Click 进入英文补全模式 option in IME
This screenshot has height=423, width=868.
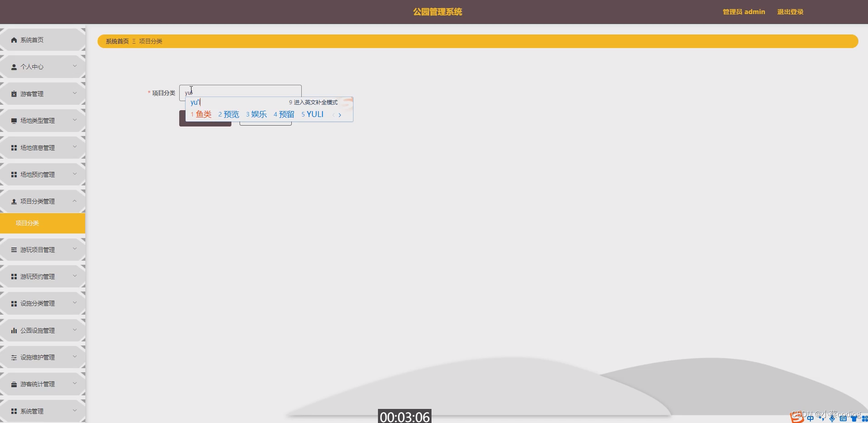pyautogui.click(x=314, y=102)
